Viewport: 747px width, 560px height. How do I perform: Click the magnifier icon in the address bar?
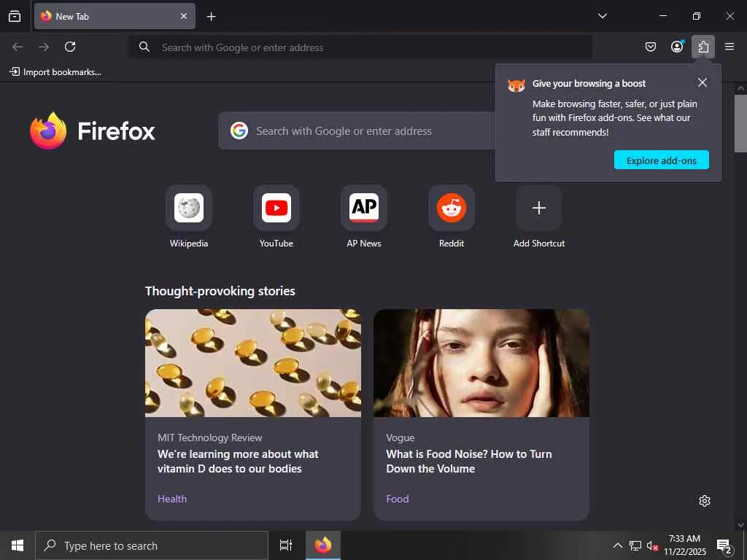[144, 47]
